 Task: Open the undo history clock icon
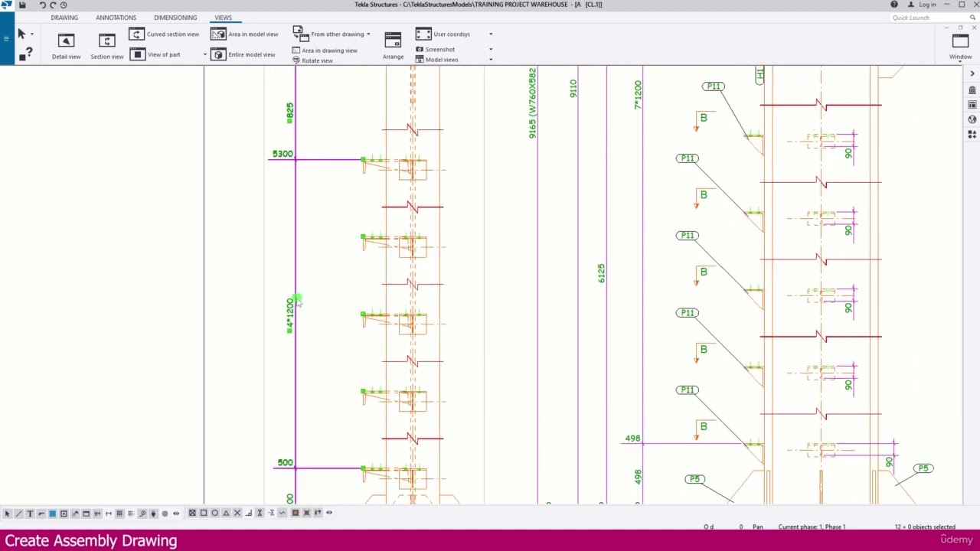coord(63,5)
